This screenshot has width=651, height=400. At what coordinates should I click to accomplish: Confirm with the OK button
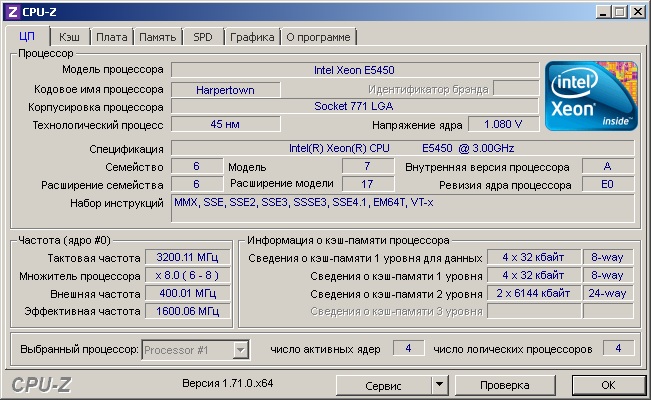[608, 385]
